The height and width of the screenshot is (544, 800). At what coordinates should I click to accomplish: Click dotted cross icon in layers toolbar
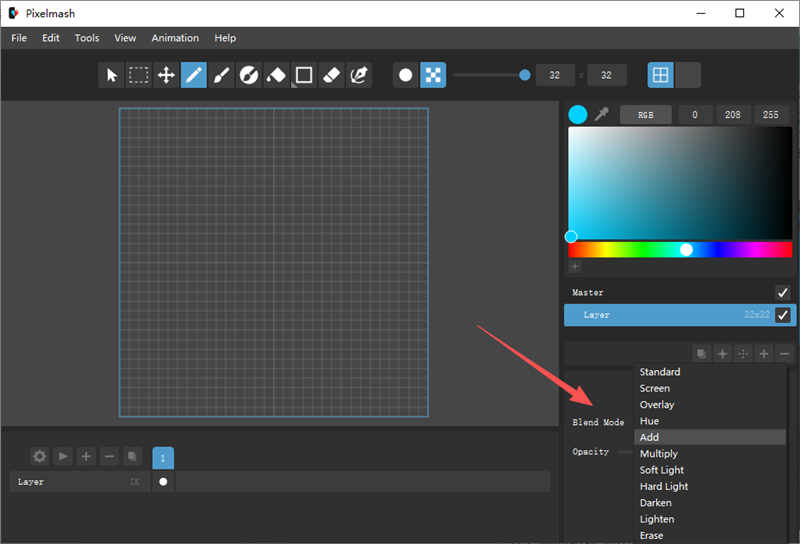[x=743, y=354]
